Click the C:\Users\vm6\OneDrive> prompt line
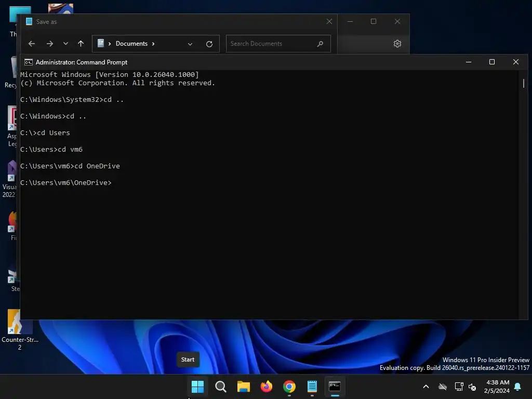532x399 pixels. (x=66, y=182)
